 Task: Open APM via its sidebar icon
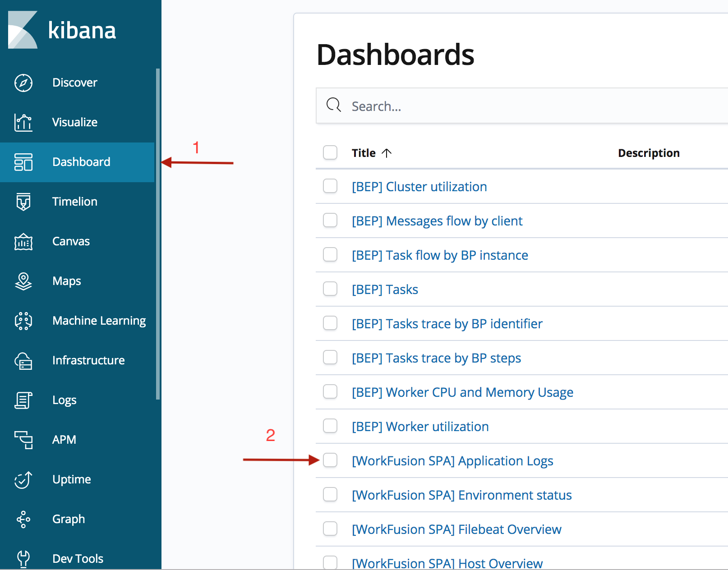23,440
